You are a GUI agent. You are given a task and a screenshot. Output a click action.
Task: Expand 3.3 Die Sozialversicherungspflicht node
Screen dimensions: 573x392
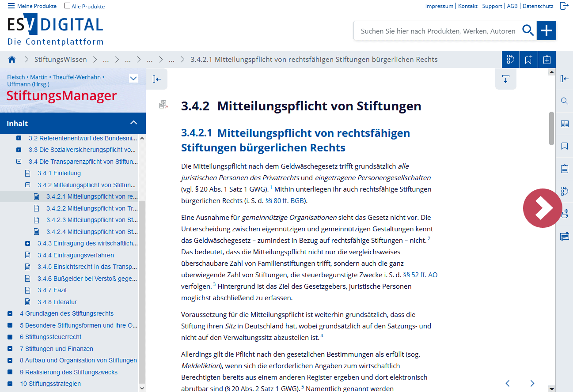pos(19,150)
